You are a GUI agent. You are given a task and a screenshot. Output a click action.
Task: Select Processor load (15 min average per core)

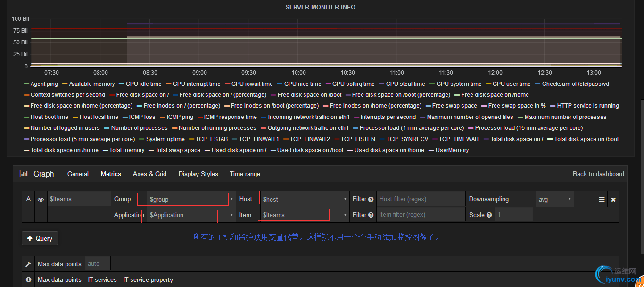(x=528, y=128)
